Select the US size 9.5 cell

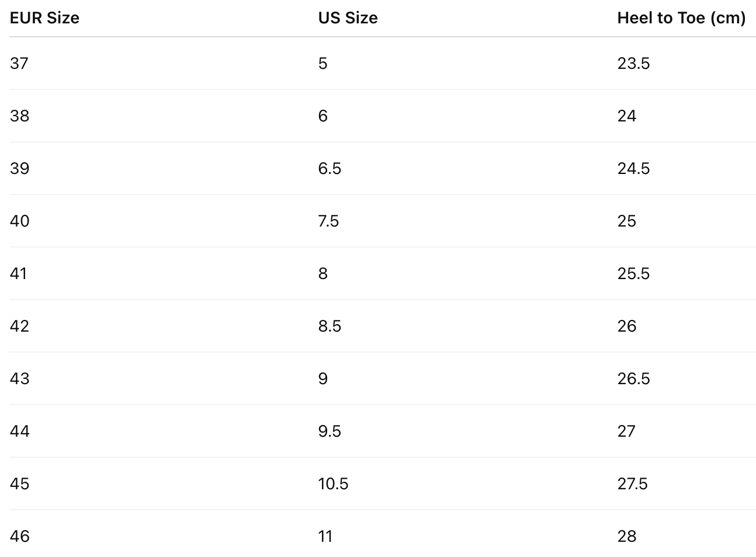tap(330, 431)
